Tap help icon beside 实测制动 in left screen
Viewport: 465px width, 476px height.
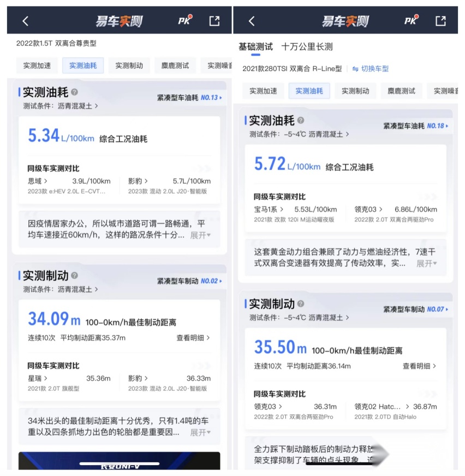click(x=74, y=275)
